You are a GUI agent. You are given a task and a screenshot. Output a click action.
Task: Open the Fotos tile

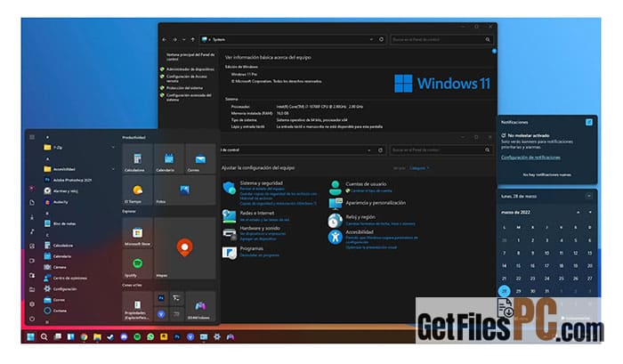coord(185,190)
